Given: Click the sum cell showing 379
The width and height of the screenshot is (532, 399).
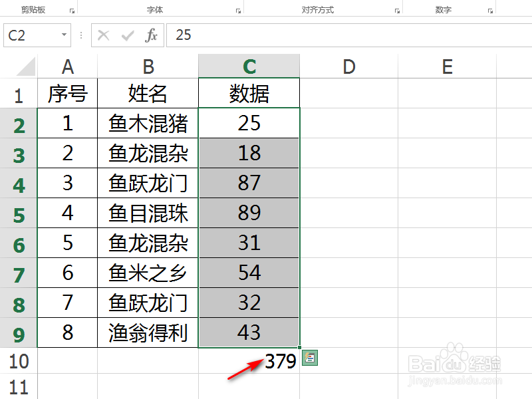Looking at the screenshot, I should pyautogui.click(x=249, y=360).
